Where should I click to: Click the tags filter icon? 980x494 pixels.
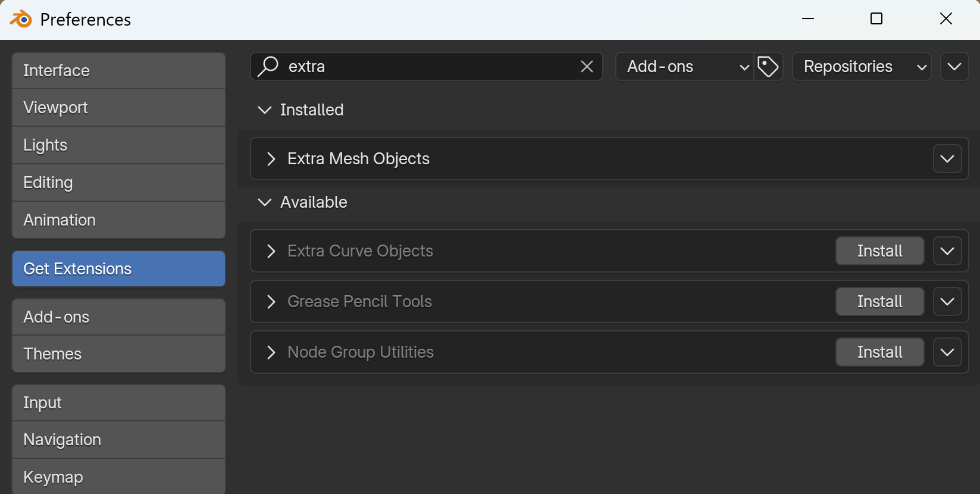click(x=768, y=66)
